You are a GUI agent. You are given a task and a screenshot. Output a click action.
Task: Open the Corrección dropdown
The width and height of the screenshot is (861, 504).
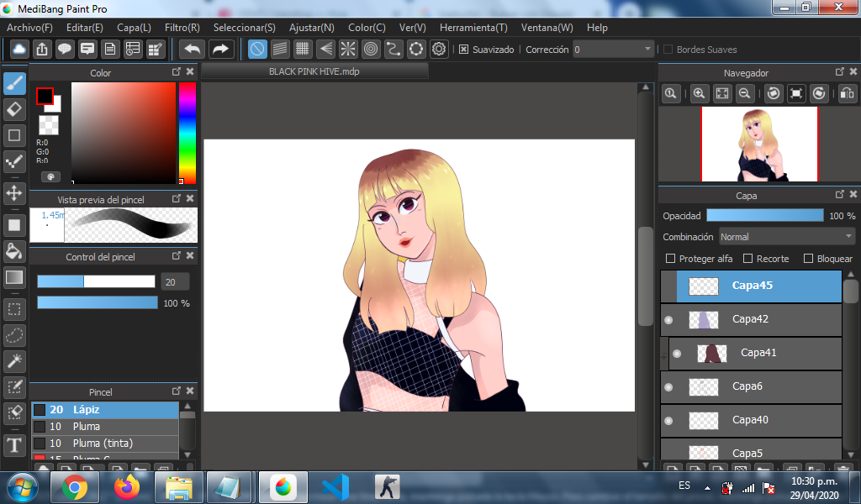(x=613, y=50)
